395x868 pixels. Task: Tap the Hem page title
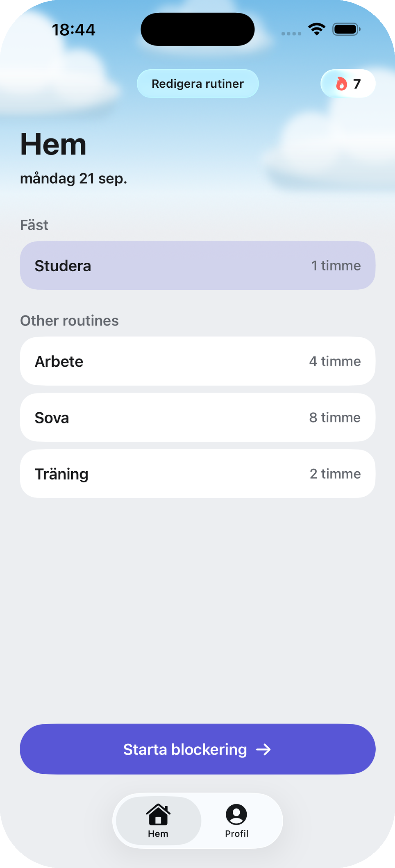coord(53,144)
